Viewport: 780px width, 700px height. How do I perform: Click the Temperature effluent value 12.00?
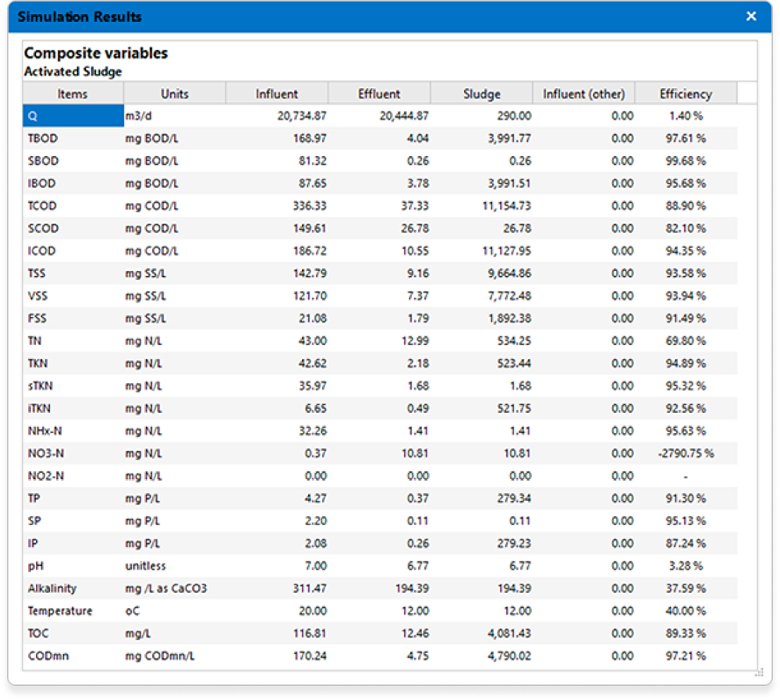click(413, 611)
